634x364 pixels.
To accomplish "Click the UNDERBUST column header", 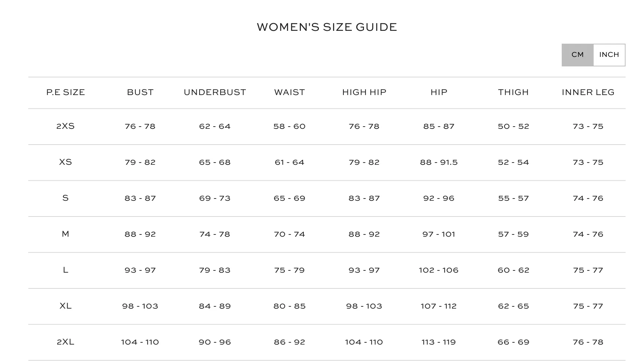I will point(215,92).
